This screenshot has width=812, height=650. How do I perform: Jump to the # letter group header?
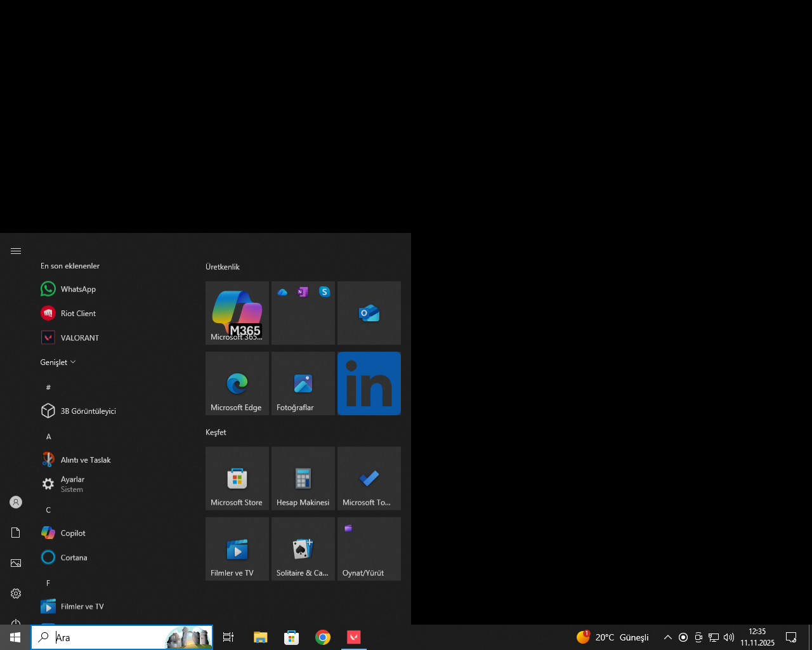coord(48,387)
